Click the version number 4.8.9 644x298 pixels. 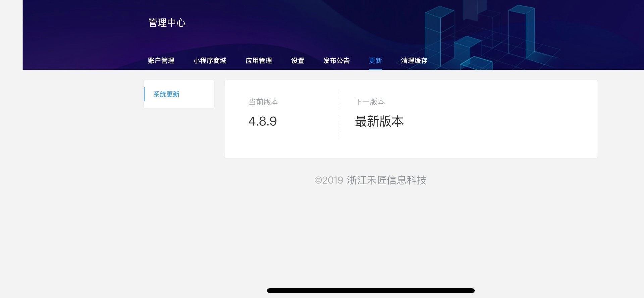pos(263,121)
